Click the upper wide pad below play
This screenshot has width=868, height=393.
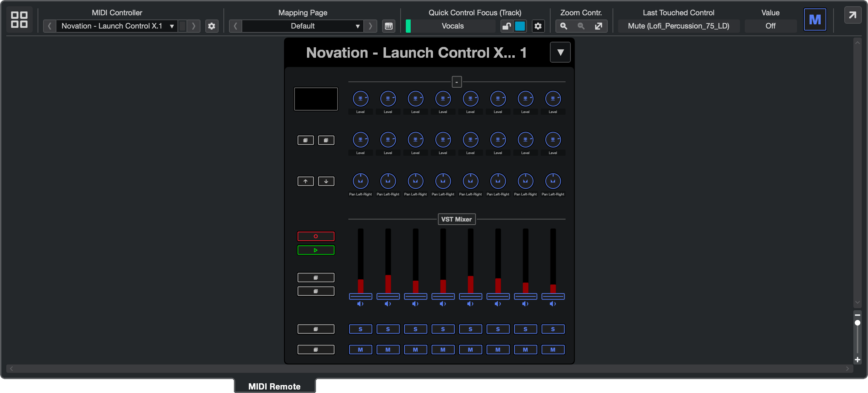click(316, 278)
